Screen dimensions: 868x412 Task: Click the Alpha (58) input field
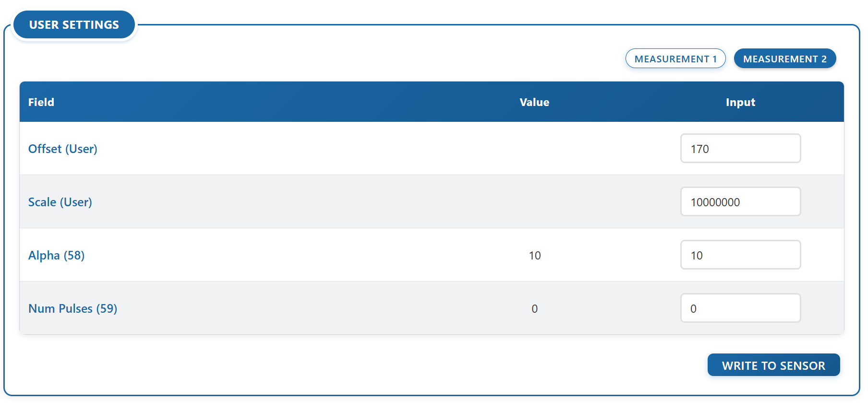point(740,255)
